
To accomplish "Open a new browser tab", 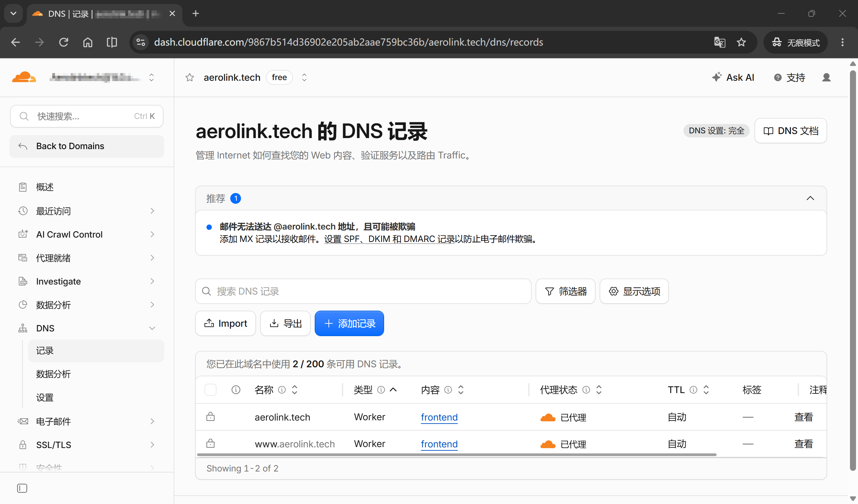I will pyautogui.click(x=195, y=14).
